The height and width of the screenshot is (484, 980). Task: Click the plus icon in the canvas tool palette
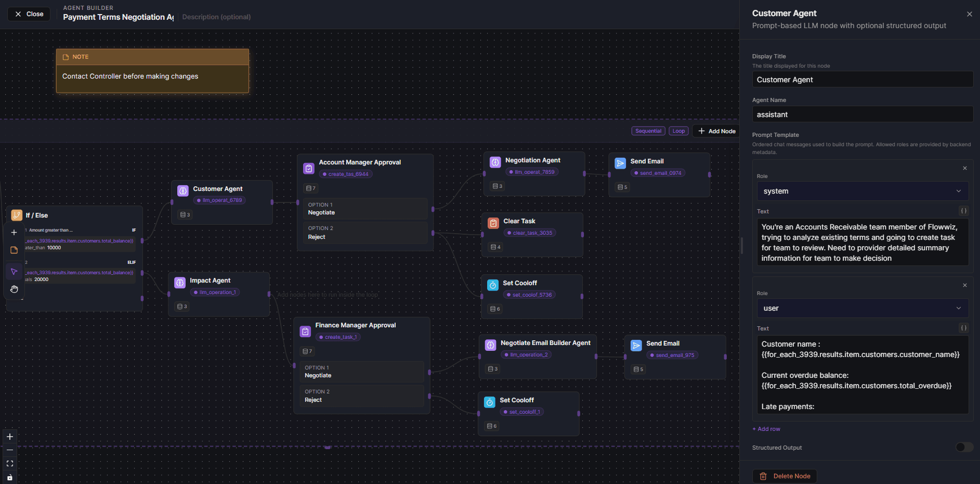[x=14, y=232]
